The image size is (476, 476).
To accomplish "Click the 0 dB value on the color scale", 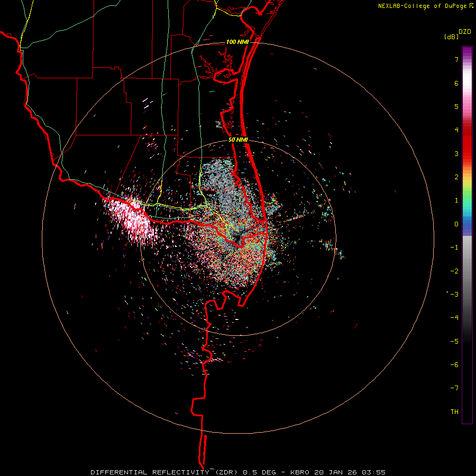I will click(456, 224).
